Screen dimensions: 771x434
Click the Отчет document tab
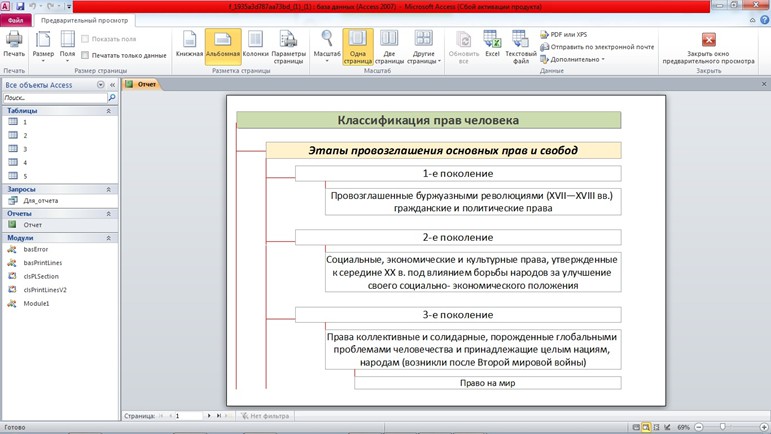[x=141, y=85]
